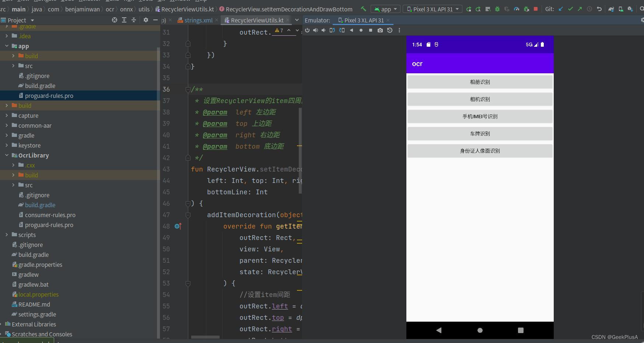Switch to the strings.xml tab

198,20
